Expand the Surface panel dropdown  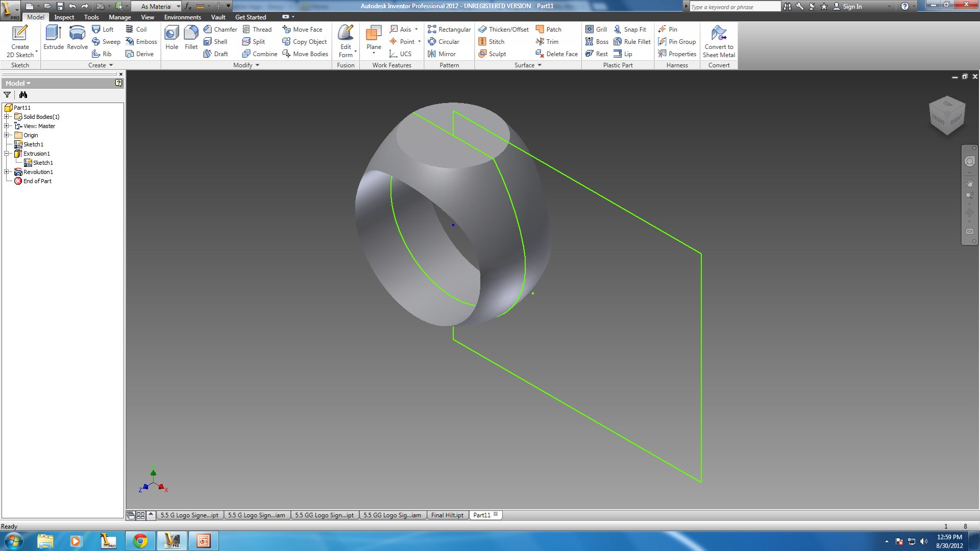[528, 65]
